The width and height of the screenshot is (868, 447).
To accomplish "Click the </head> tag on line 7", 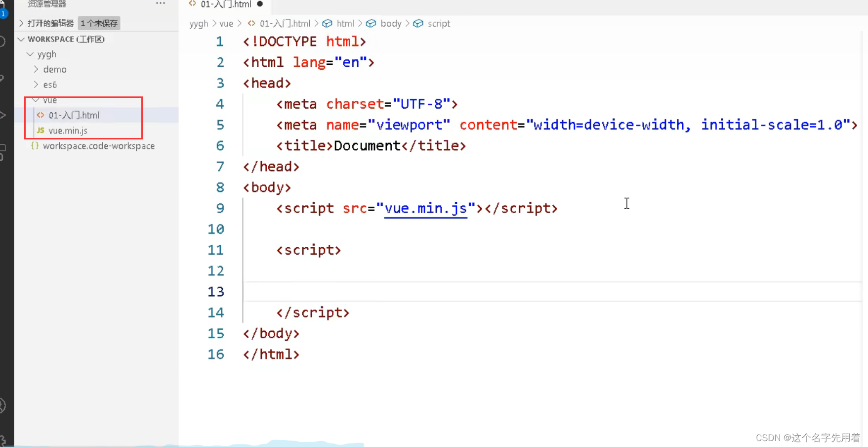I will 271,167.
